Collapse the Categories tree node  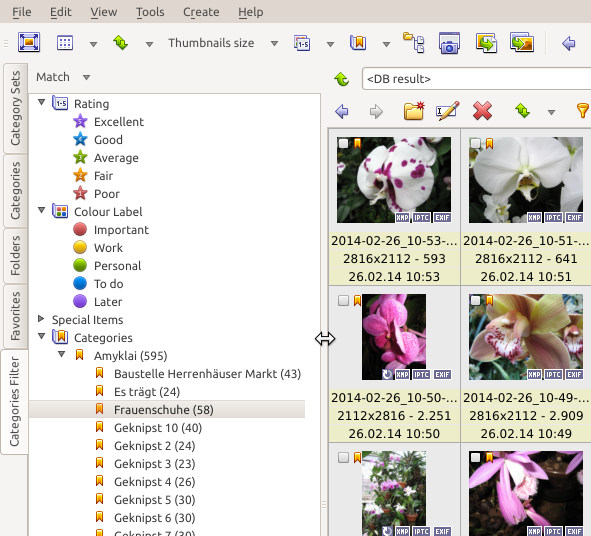pos(41,336)
